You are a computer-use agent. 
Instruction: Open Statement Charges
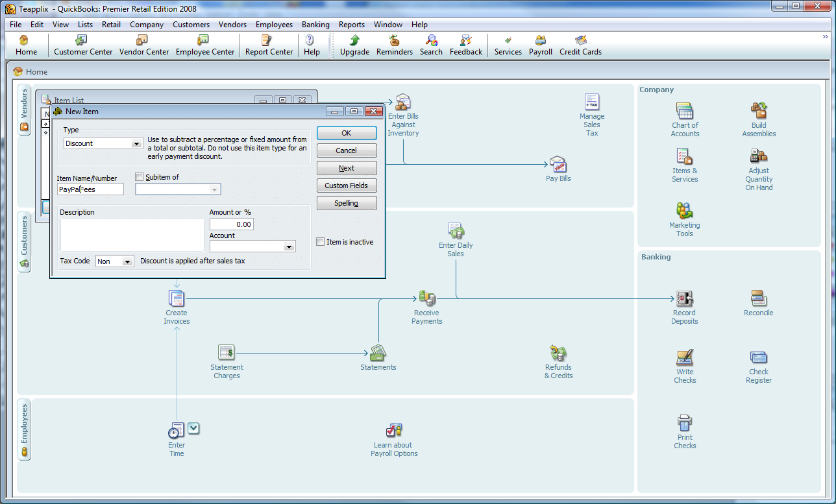tap(227, 362)
